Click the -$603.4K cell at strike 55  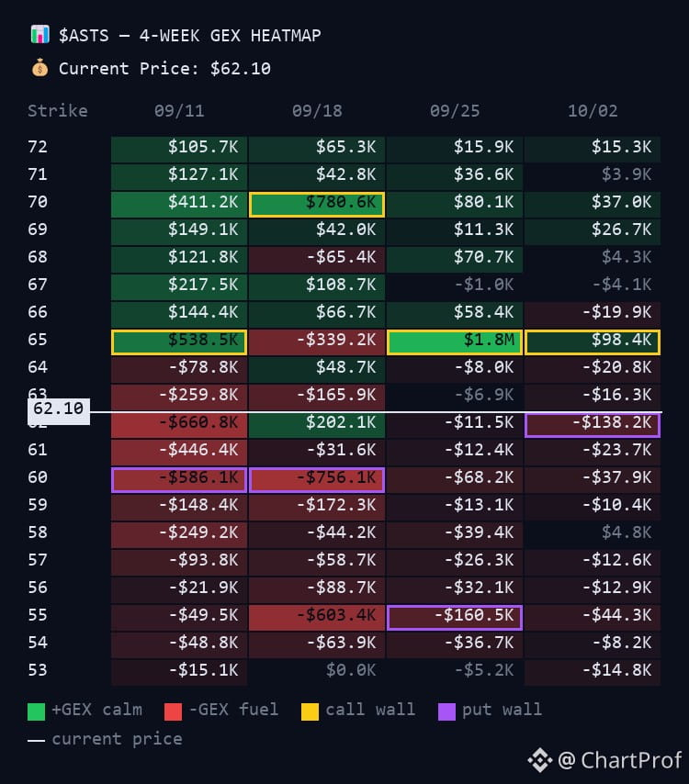[317, 618]
